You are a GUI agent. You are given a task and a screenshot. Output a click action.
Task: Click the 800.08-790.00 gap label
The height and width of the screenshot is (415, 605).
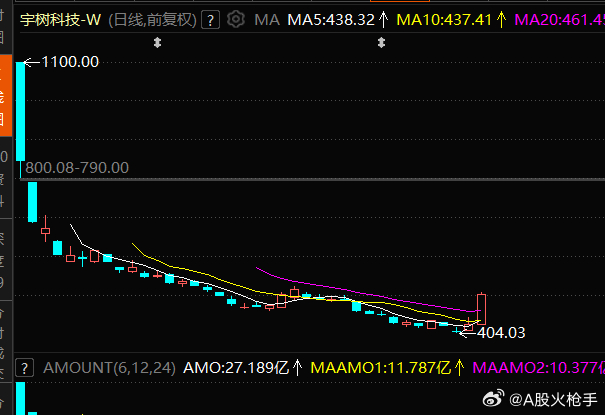(77, 168)
